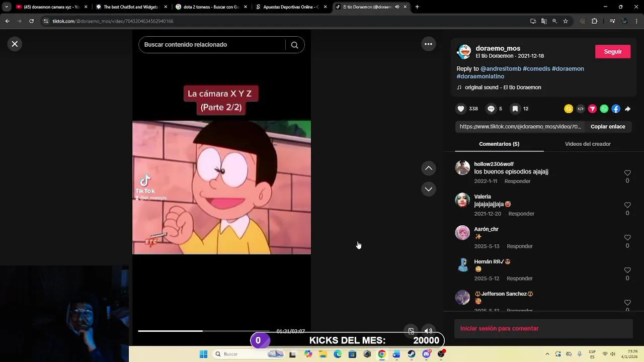Open new browser tab with plus
The width and height of the screenshot is (644, 362).
[417, 7]
